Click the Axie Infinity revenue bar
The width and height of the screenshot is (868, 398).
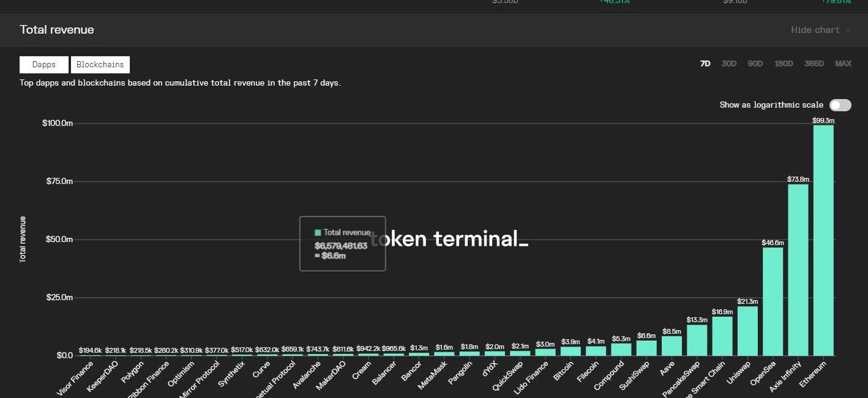(798, 269)
